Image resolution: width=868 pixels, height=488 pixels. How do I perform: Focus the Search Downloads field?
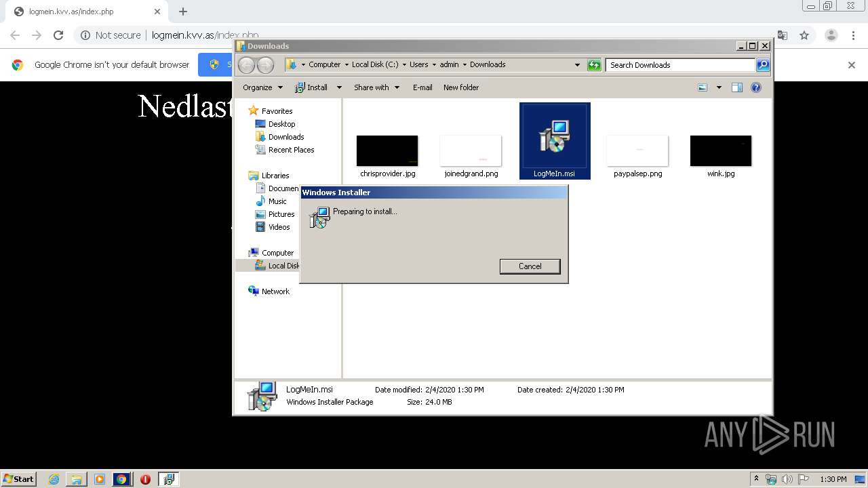pos(680,65)
